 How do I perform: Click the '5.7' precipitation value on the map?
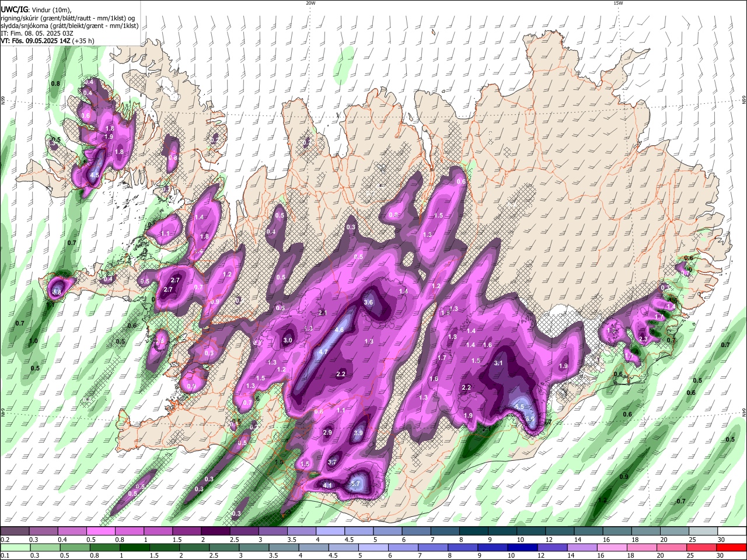coord(355,484)
